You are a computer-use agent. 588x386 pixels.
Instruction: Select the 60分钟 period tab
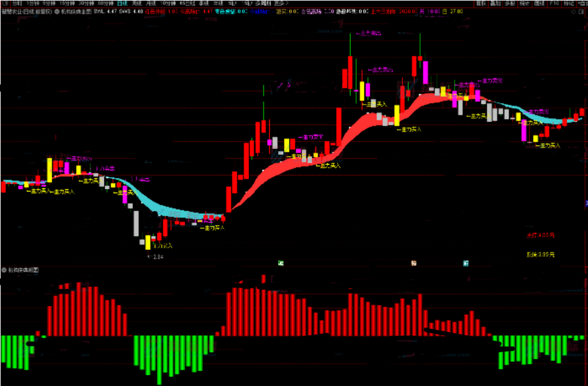106,3
